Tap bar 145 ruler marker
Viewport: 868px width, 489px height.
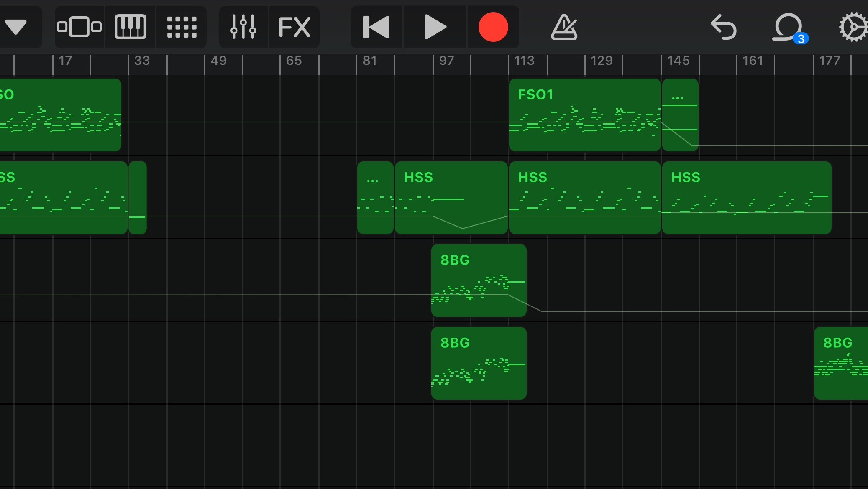pyautogui.click(x=678, y=61)
